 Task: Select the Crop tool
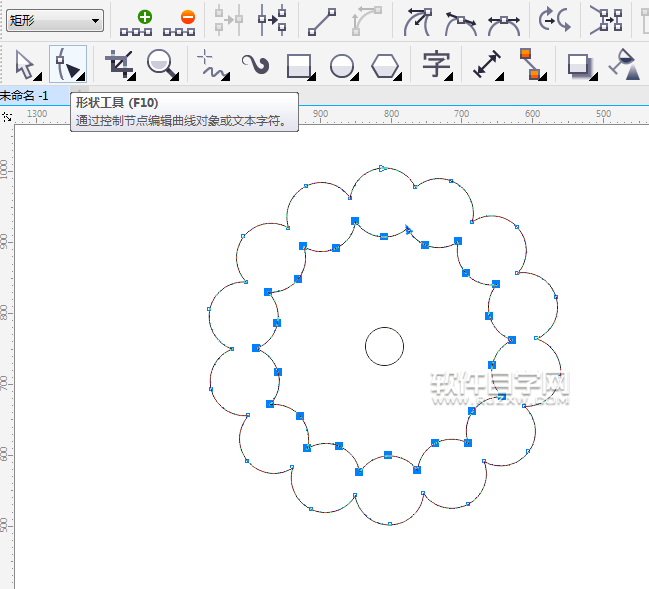point(119,64)
